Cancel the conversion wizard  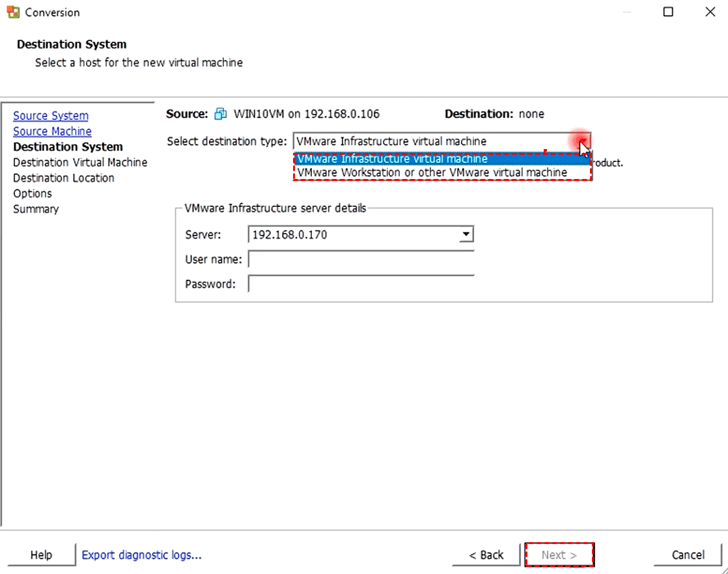click(x=688, y=555)
